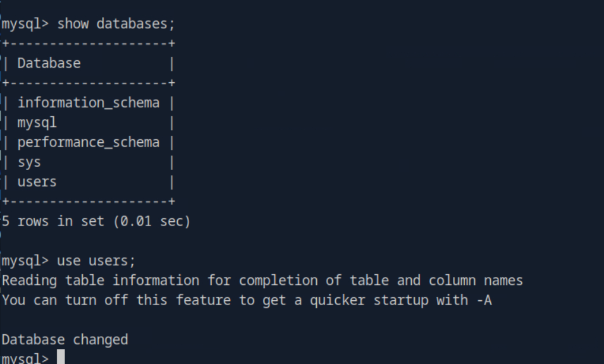604x364 pixels.
Task: Click the 'use users;' command text
Action: pyautogui.click(x=96, y=260)
